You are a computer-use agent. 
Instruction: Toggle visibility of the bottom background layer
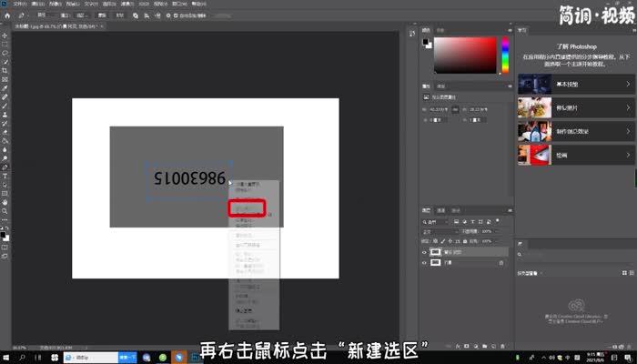coord(425,262)
